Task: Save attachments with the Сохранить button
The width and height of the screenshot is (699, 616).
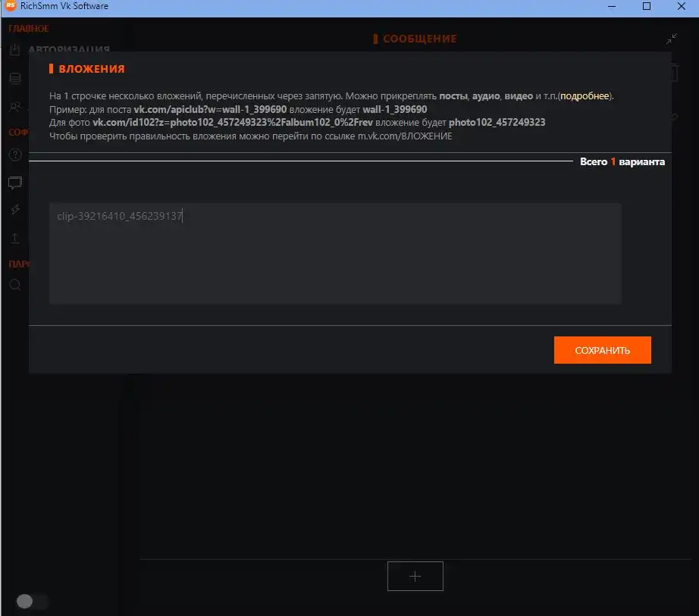Action: point(602,350)
